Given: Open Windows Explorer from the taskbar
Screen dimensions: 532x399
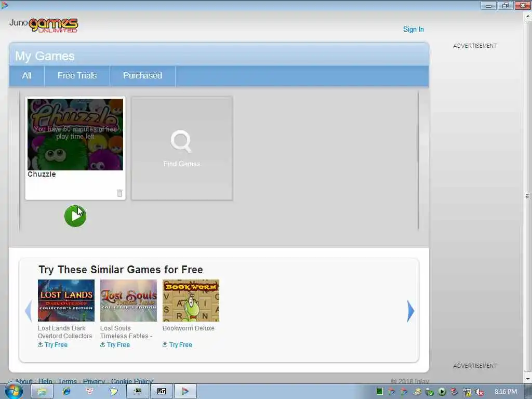Looking at the screenshot, I should pyautogui.click(x=42, y=392).
